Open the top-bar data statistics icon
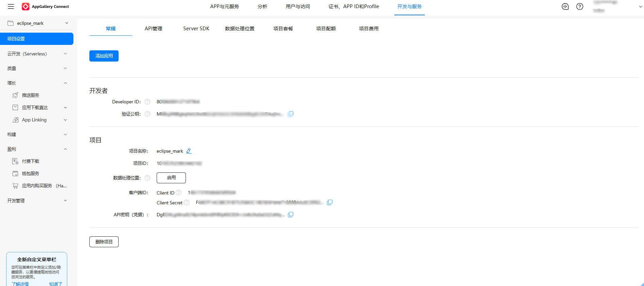 click(565, 6)
